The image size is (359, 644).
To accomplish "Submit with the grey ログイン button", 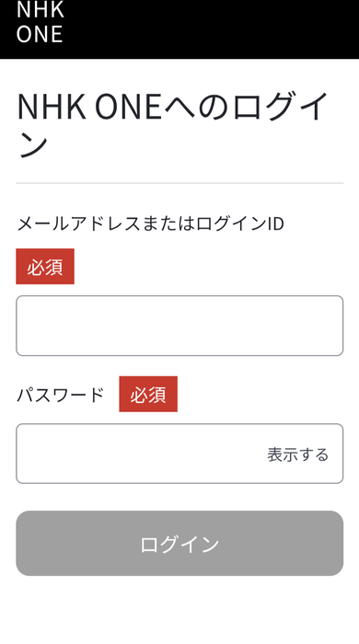I will 179,544.
